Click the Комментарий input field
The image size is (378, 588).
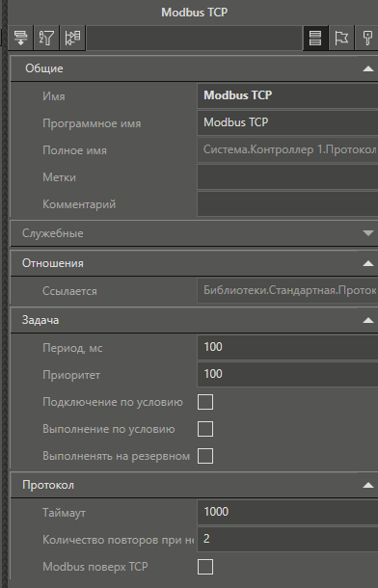click(x=287, y=203)
